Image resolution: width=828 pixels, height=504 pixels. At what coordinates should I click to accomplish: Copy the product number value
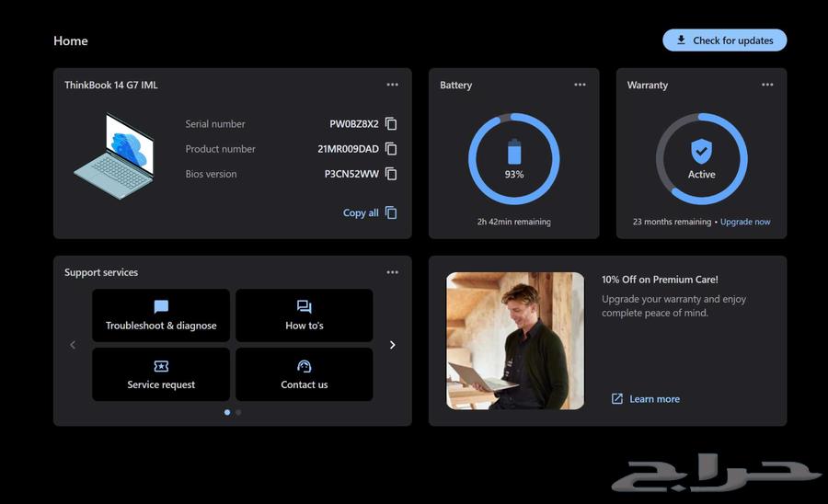(x=391, y=149)
